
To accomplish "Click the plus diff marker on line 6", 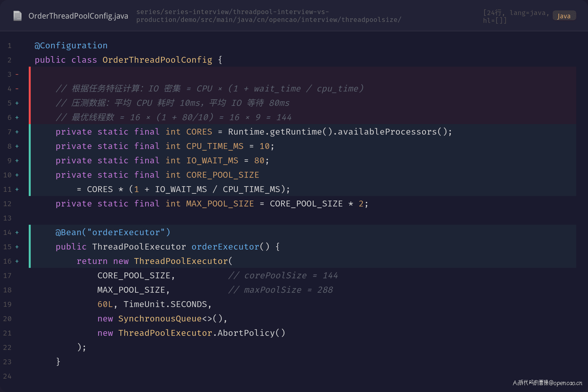I will (x=17, y=118).
